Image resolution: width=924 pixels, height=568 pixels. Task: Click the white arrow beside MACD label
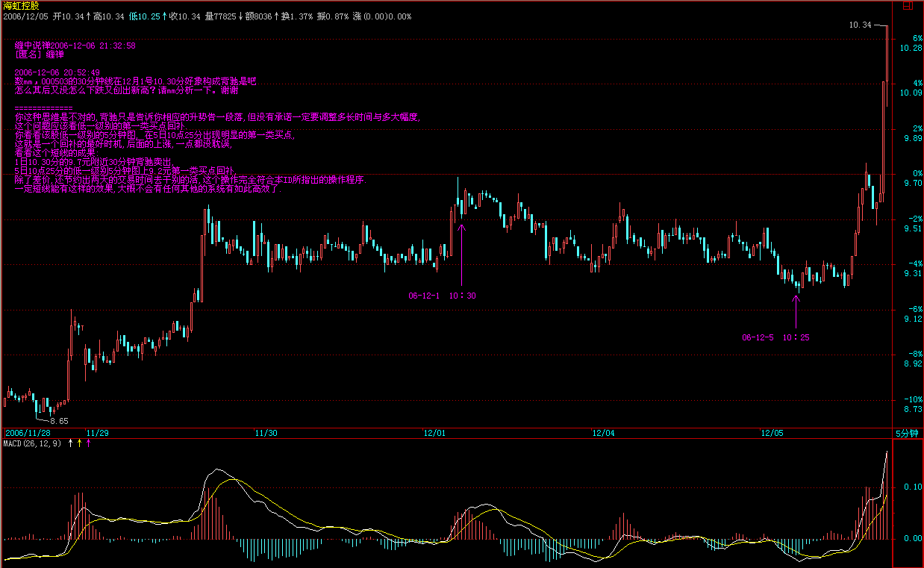70,443
